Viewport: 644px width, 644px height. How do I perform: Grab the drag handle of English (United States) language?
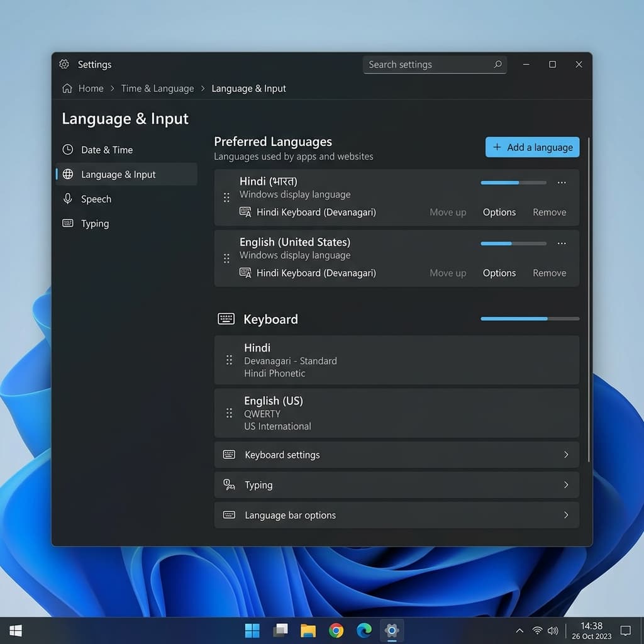tap(226, 258)
